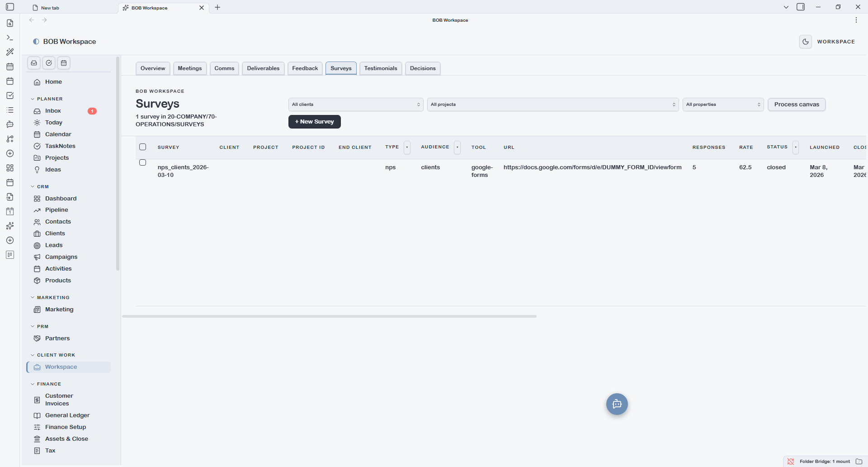Select the Workspace sidebar item
This screenshot has width=868, height=467.
(x=69, y=367)
